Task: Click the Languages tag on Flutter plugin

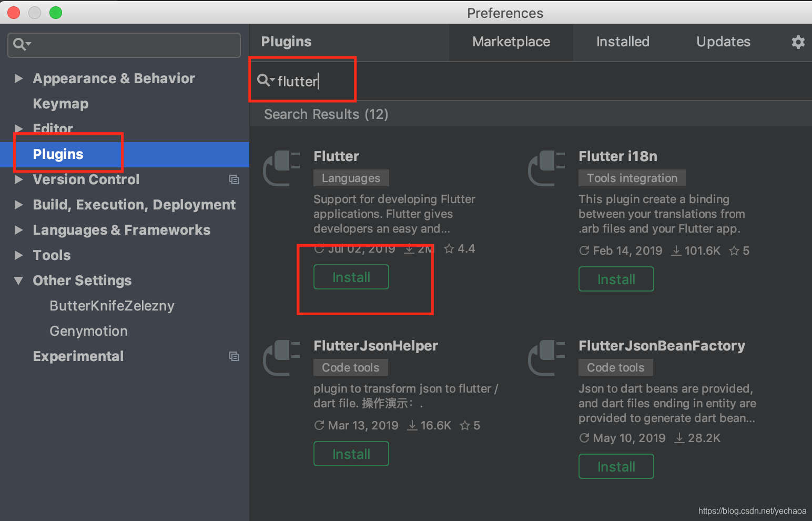Action: pos(351,178)
